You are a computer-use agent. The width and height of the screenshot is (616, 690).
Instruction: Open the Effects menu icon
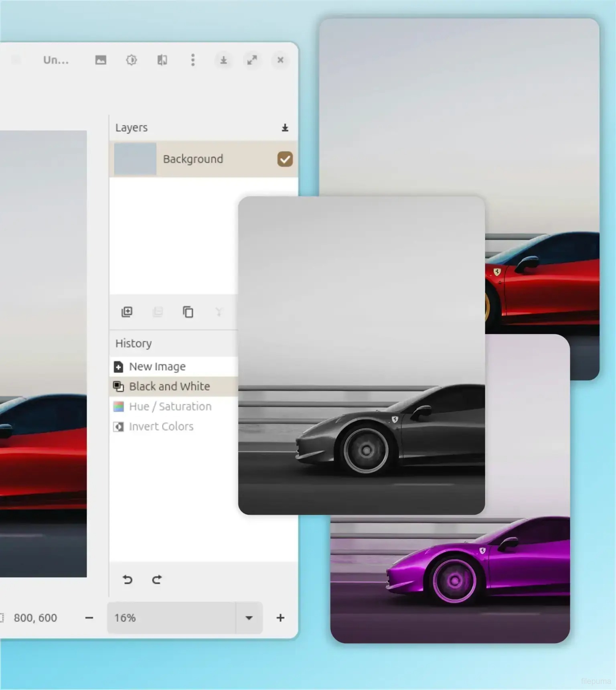(162, 60)
